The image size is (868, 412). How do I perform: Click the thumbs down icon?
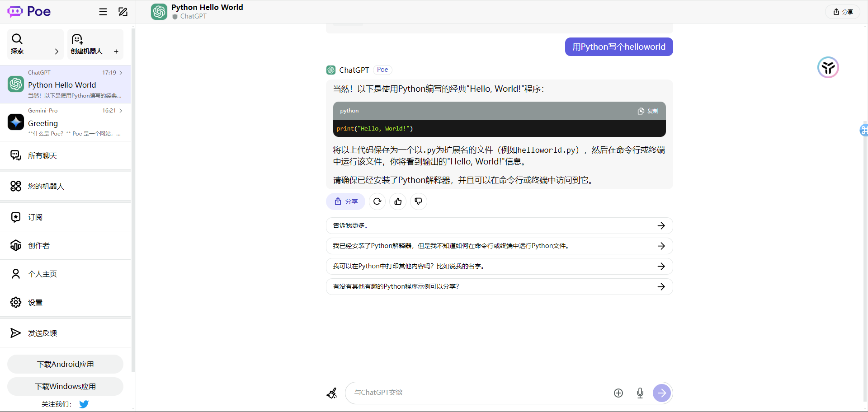[x=418, y=201]
